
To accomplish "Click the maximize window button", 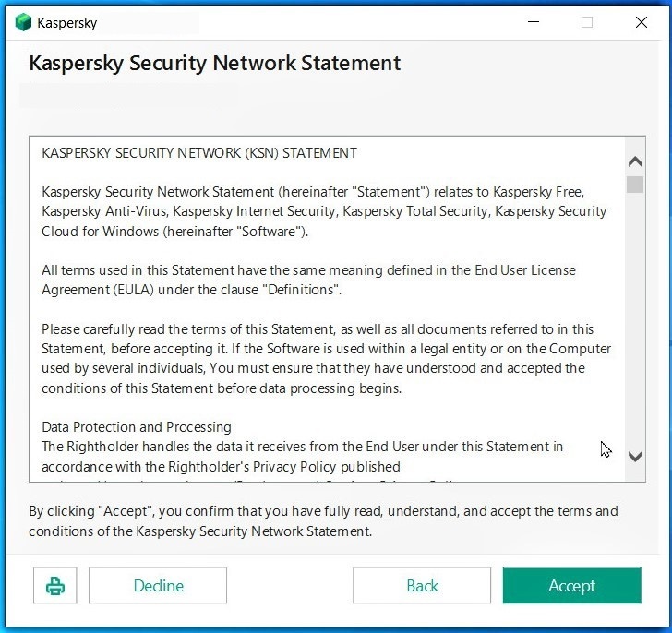I will pyautogui.click(x=587, y=23).
